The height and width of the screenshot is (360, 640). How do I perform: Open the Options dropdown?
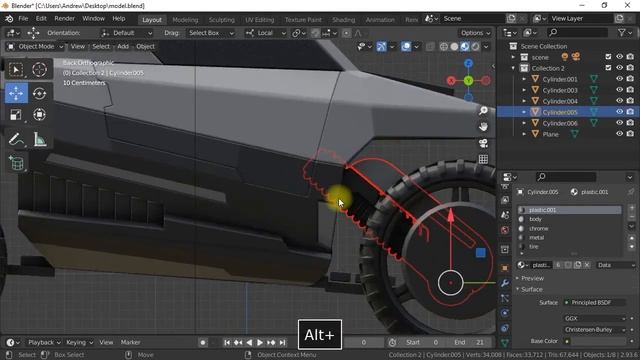476,33
